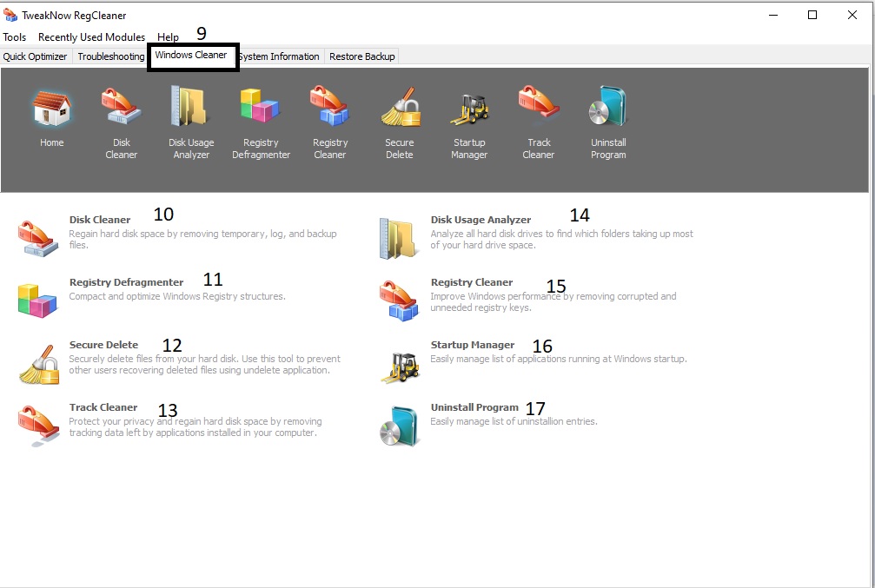875x588 pixels.
Task: Switch to the System Information tab
Action: 279,56
